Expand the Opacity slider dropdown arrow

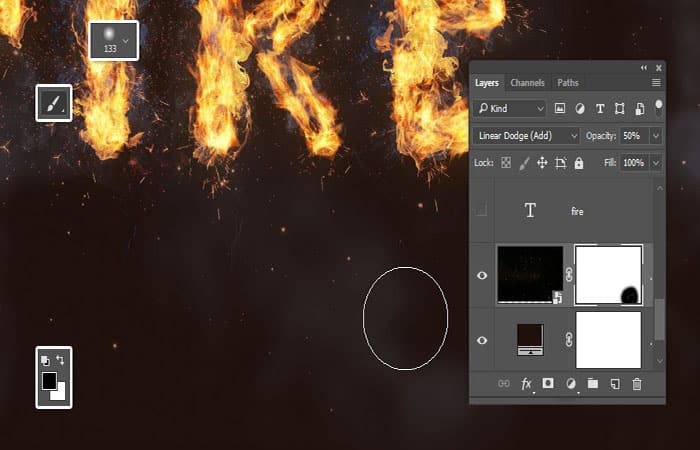click(656, 136)
